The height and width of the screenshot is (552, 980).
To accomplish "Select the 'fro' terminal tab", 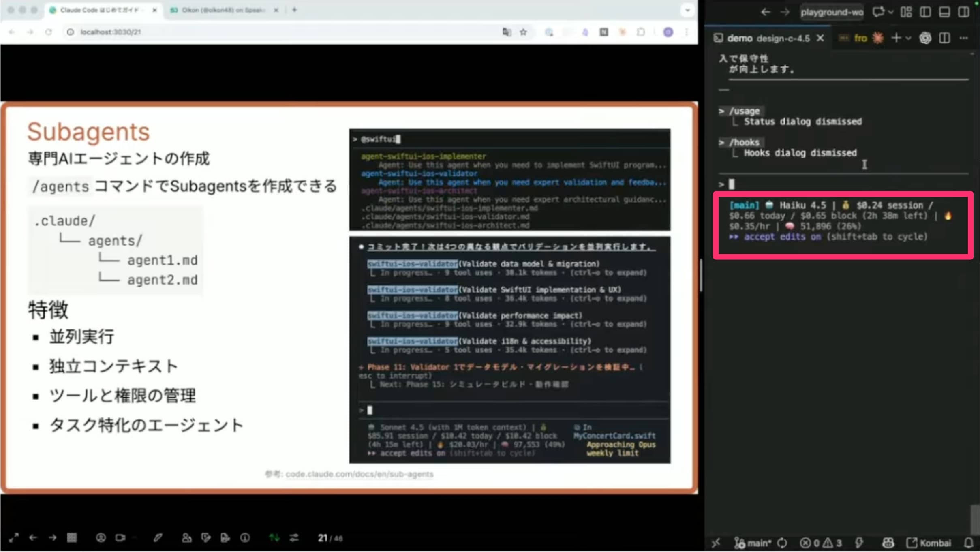I will click(861, 38).
